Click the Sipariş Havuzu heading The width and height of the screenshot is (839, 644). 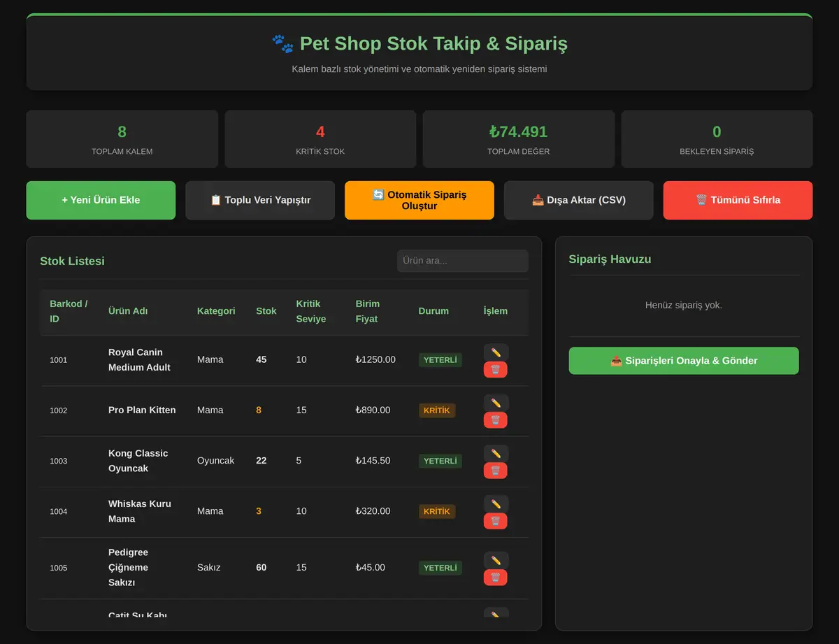coord(610,259)
